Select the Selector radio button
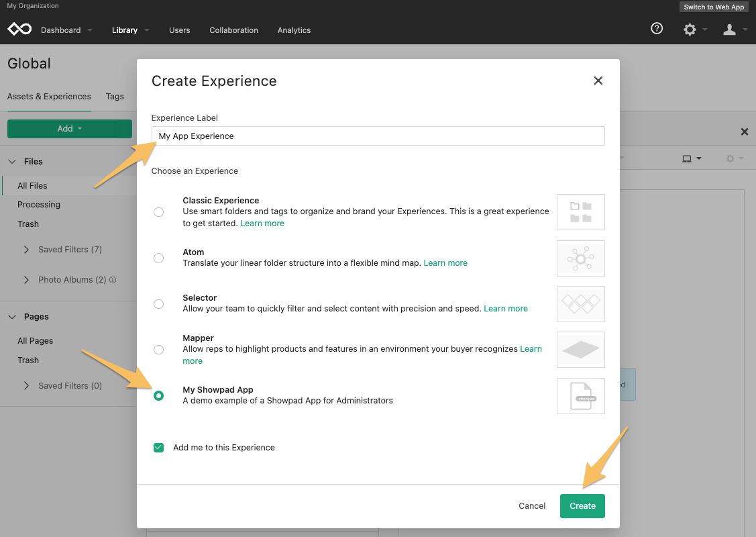The width and height of the screenshot is (756, 537). (x=158, y=304)
